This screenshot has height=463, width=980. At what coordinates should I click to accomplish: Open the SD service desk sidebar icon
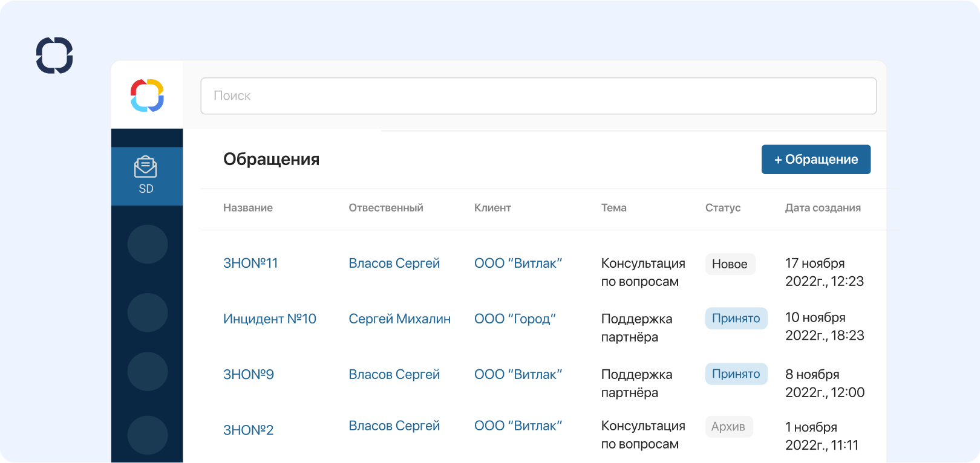pos(146,175)
